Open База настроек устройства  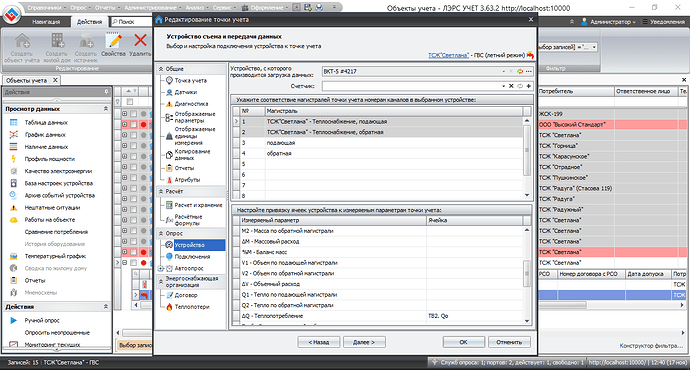pyautogui.click(x=59, y=183)
